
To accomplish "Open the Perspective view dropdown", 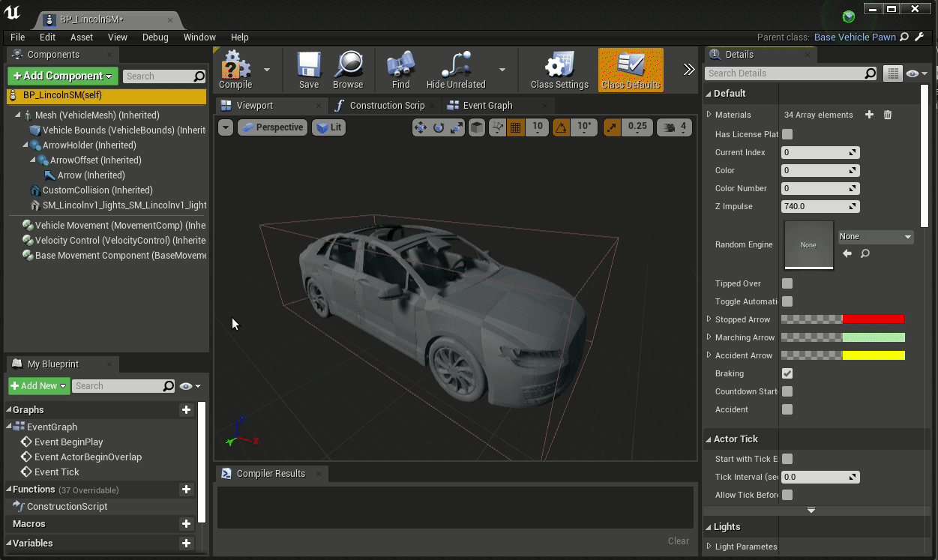I will [272, 127].
